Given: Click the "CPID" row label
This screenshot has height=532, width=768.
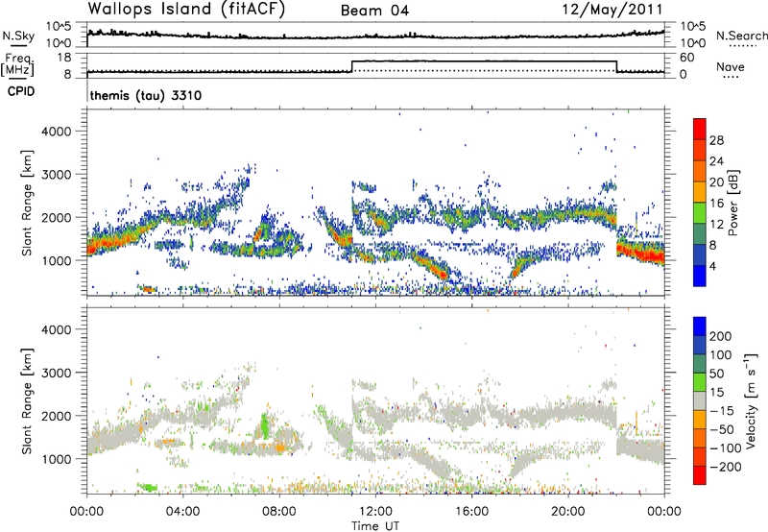Looking at the screenshot, I should tap(21, 91).
